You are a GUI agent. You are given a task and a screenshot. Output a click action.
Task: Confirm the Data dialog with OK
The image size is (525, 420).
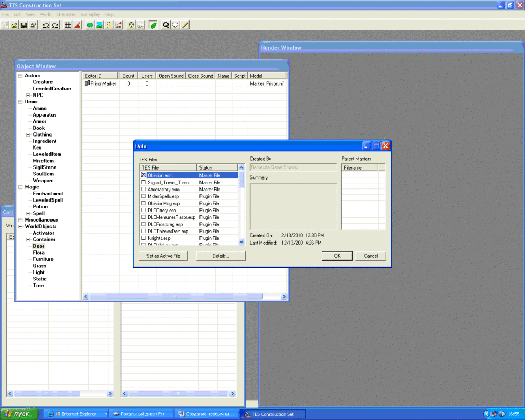337,256
